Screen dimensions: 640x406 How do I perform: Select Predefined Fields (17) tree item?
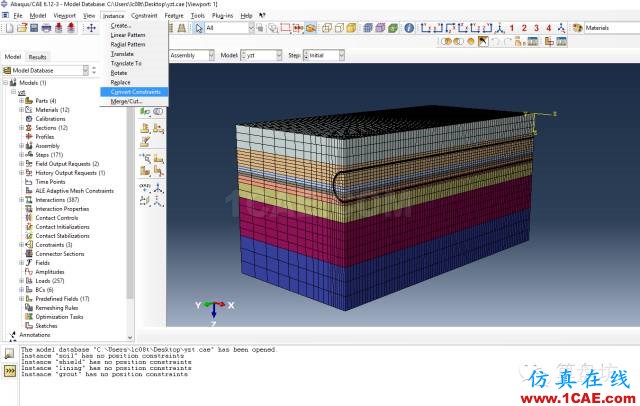point(62,299)
